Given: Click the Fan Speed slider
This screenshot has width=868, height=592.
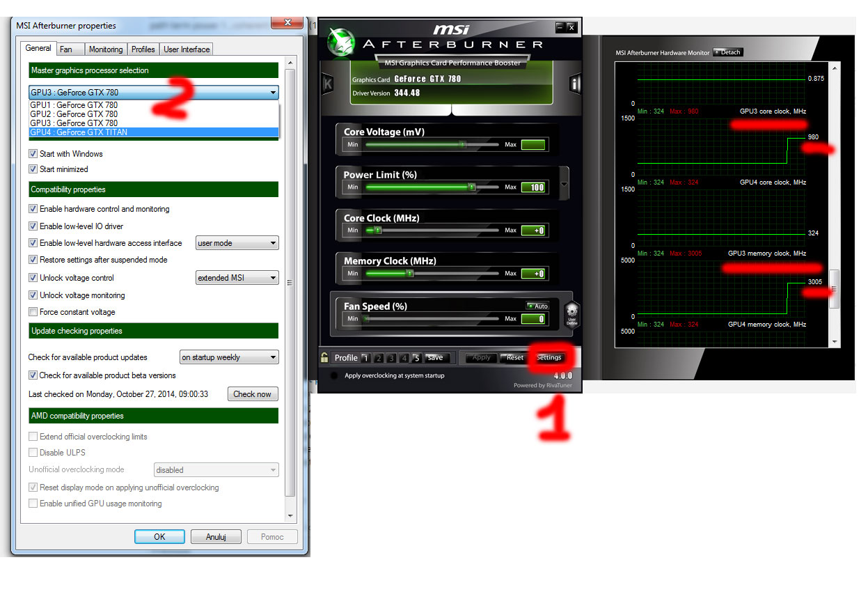Looking at the screenshot, I should 432,318.
